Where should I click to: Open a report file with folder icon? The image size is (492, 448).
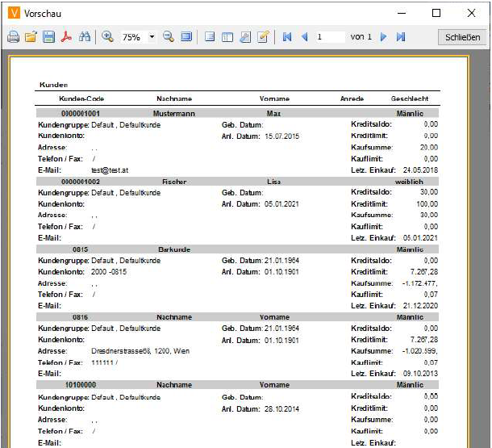31,37
